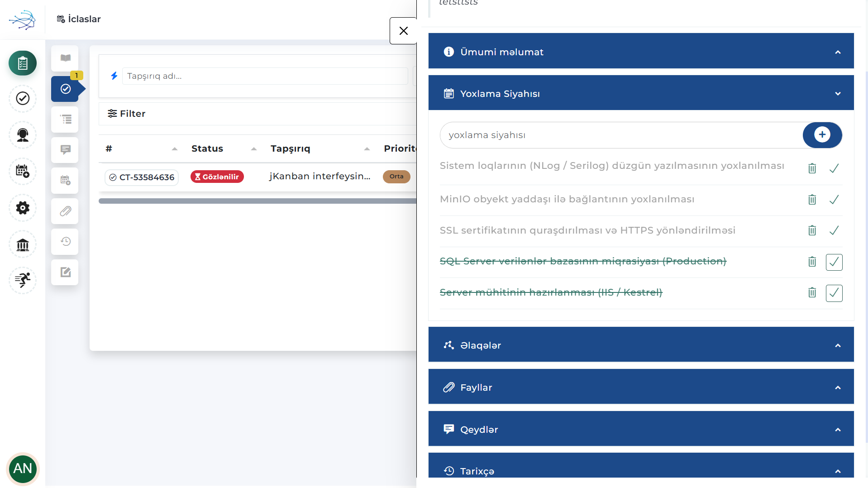Add a new checklist item with plus button

tap(822, 135)
